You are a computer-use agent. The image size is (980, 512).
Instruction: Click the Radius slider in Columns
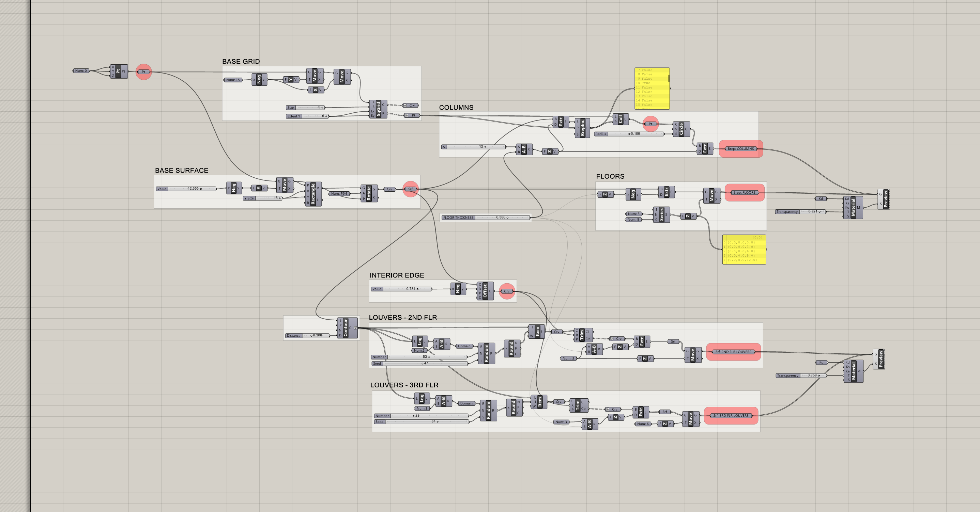click(630, 134)
